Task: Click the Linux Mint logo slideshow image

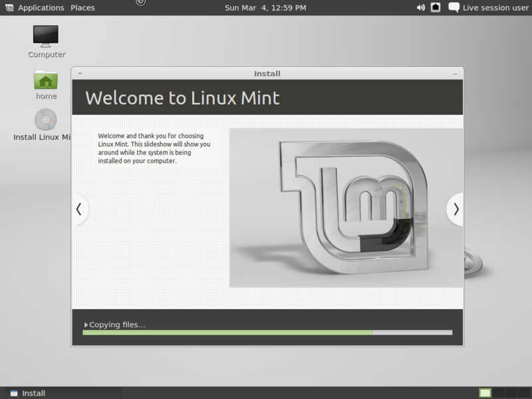Action: click(x=346, y=207)
